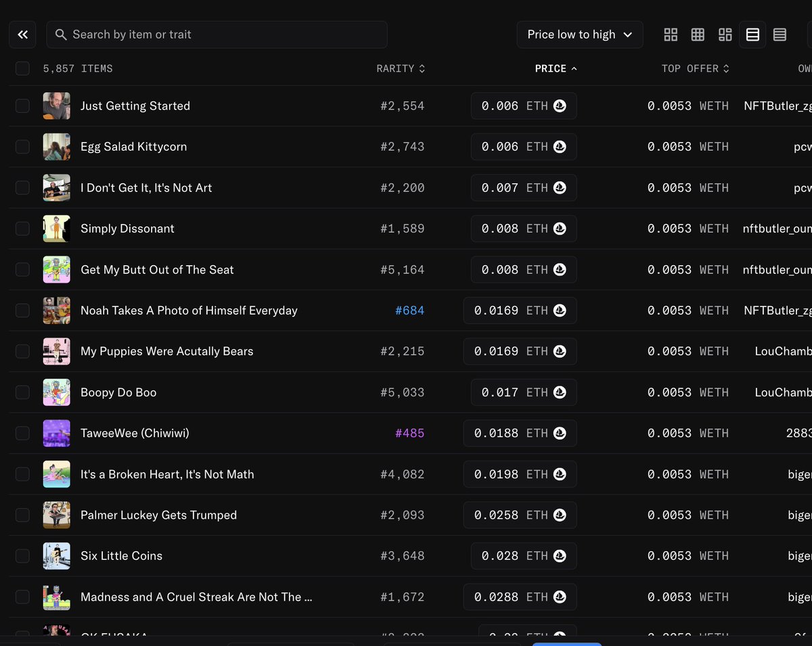Click rarity rank #4,082
This screenshot has width=812, height=646.
click(402, 474)
